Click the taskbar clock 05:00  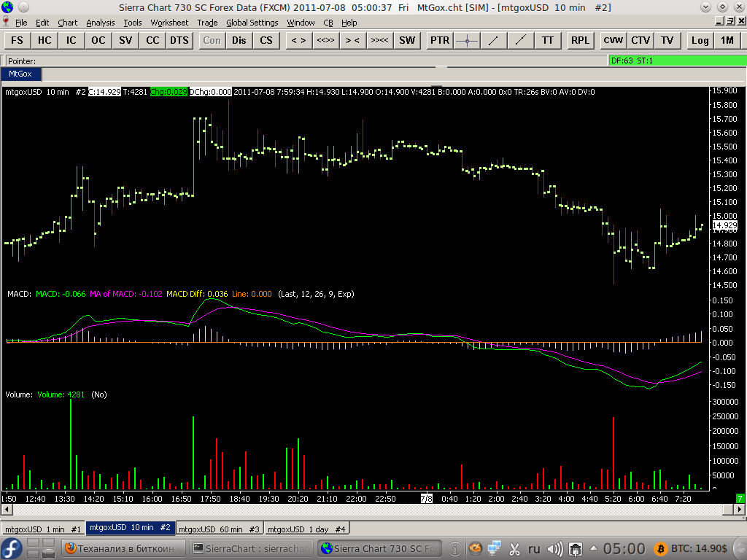pos(624,548)
